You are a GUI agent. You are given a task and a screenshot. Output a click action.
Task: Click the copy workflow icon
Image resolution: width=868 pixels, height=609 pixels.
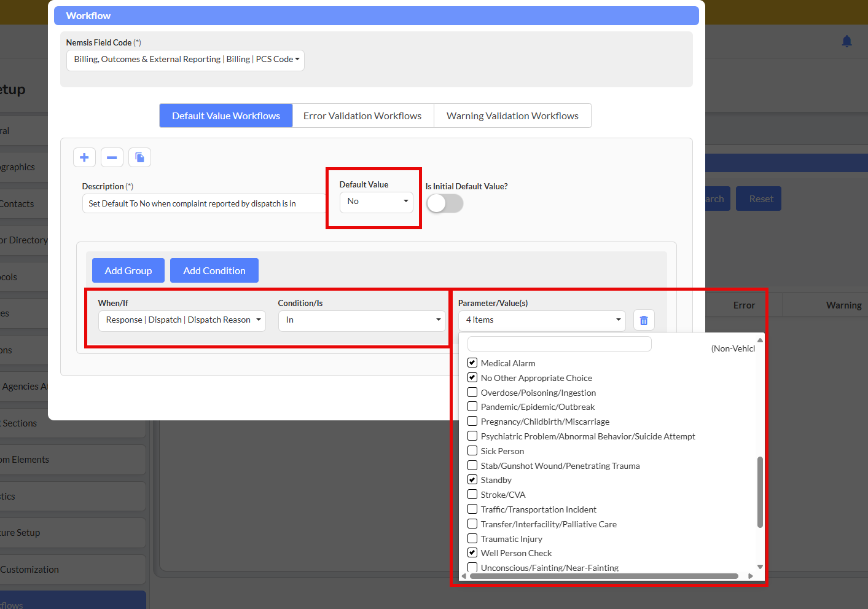[139, 157]
